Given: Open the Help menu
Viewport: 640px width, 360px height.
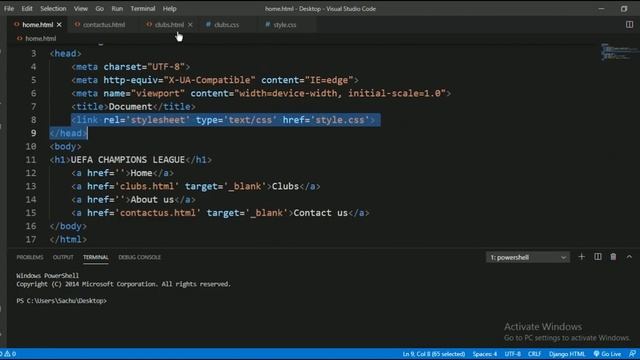Looking at the screenshot, I should [170, 9].
